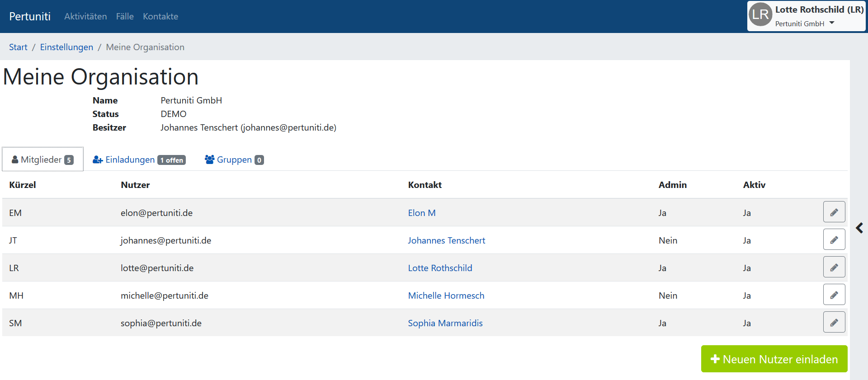
Task: Open the Sophia Marmaridis contact link
Action: (445, 323)
